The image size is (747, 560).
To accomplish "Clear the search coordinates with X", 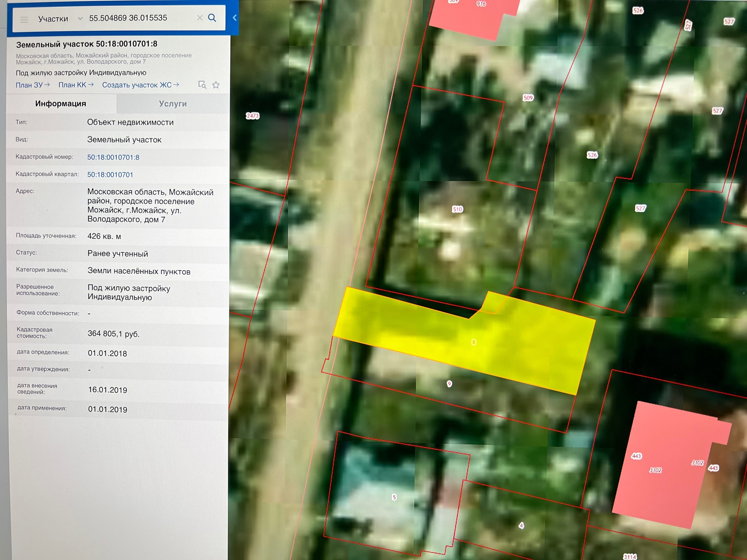I will point(200,18).
